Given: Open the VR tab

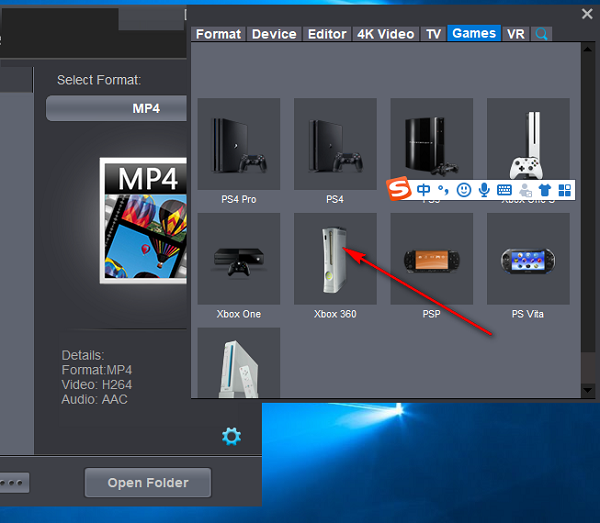Looking at the screenshot, I should [516, 34].
